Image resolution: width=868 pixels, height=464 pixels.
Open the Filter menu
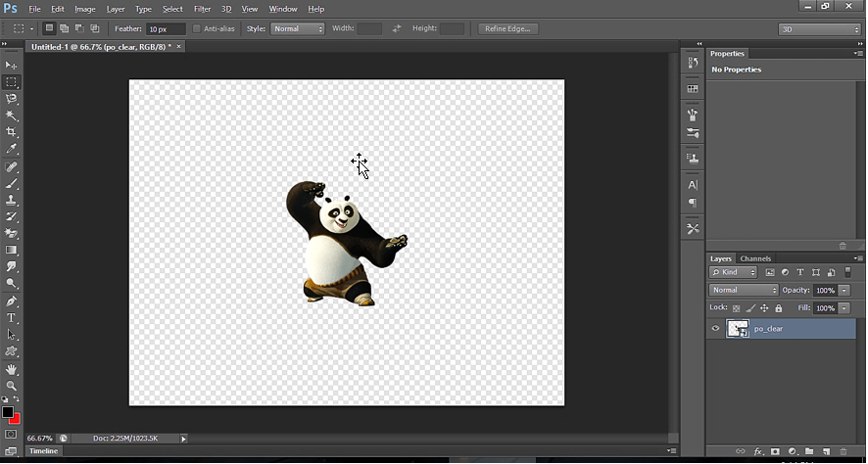(x=202, y=9)
